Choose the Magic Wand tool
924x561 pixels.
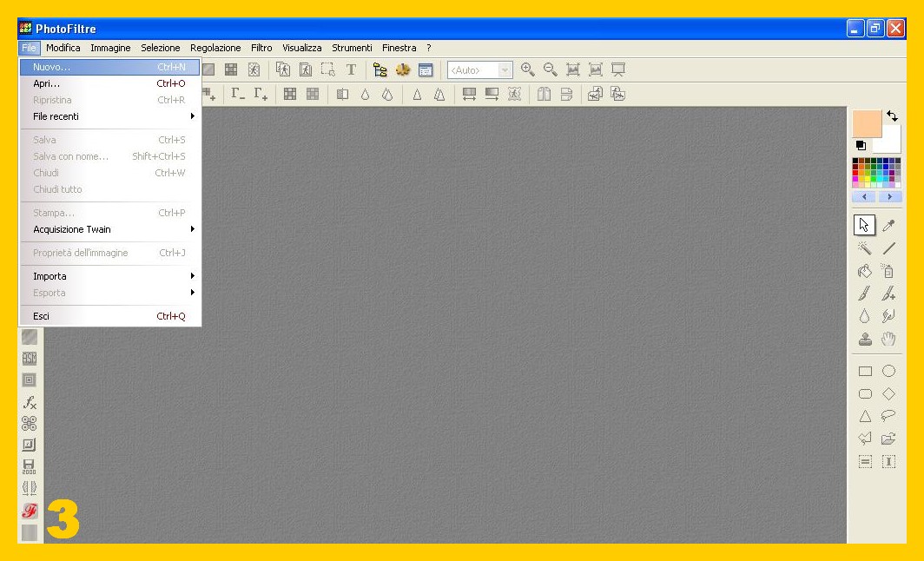(865, 248)
